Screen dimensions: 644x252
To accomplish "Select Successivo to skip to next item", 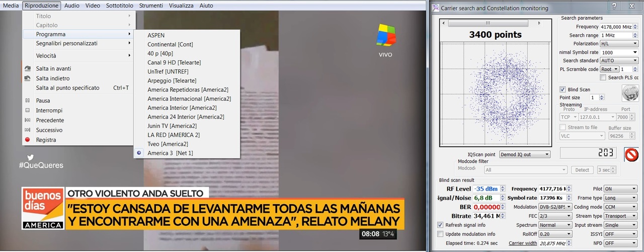I will point(49,130).
